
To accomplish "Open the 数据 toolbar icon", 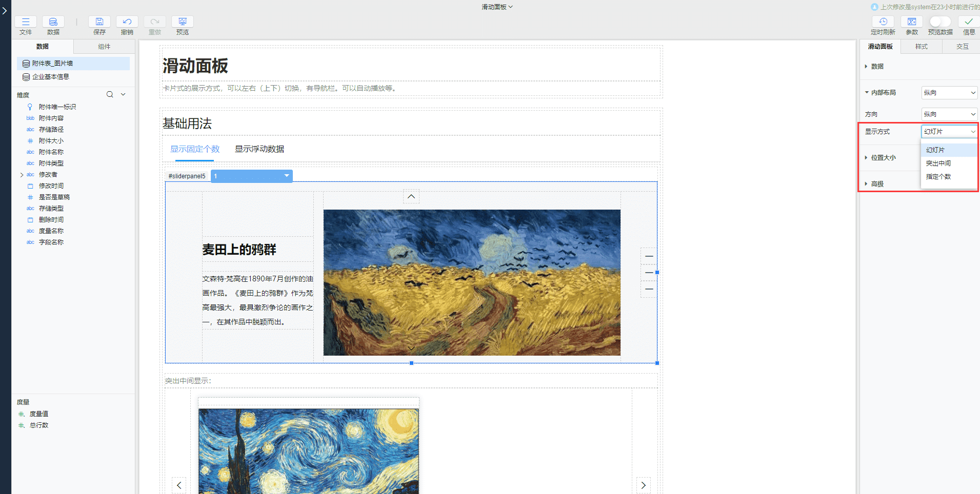I will tap(53, 22).
